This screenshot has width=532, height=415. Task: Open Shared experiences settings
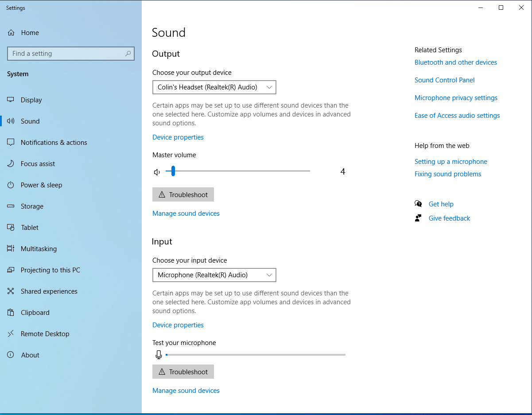pyautogui.click(x=71, y=291)
